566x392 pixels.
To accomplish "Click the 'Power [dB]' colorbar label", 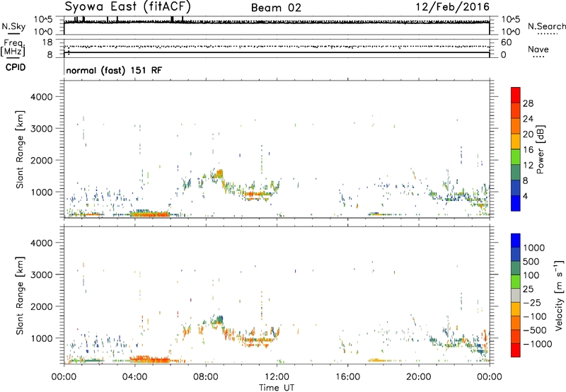I will pyautogui.click(x=540, y=150).
